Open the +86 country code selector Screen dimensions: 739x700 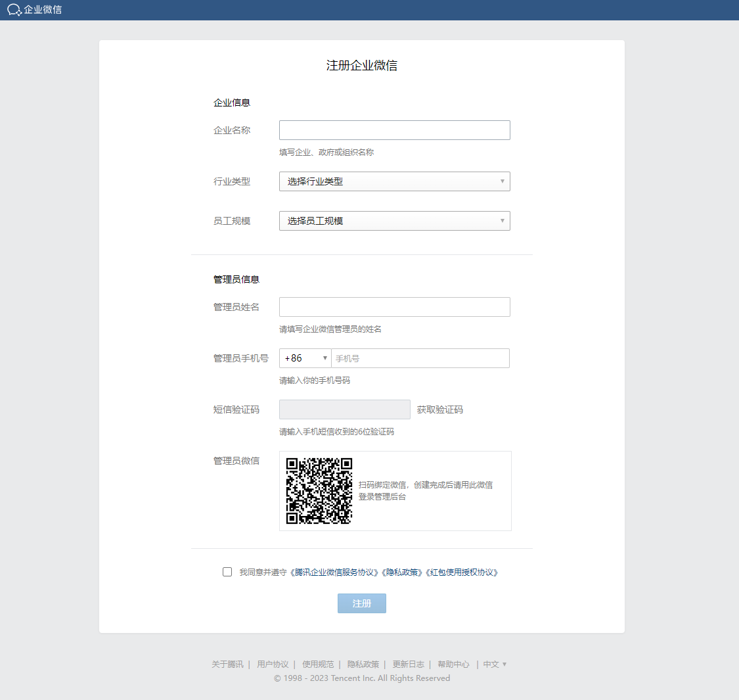(x=305, y=358)
